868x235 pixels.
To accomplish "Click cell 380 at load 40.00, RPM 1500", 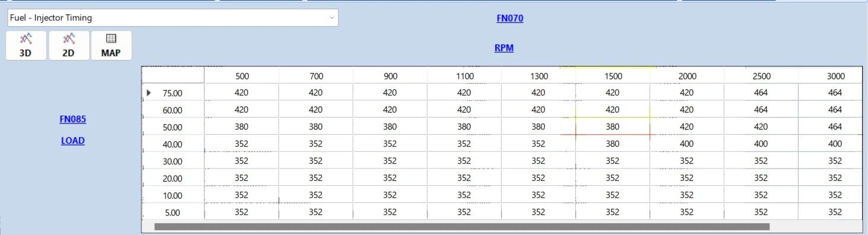I will click(613, 144).
